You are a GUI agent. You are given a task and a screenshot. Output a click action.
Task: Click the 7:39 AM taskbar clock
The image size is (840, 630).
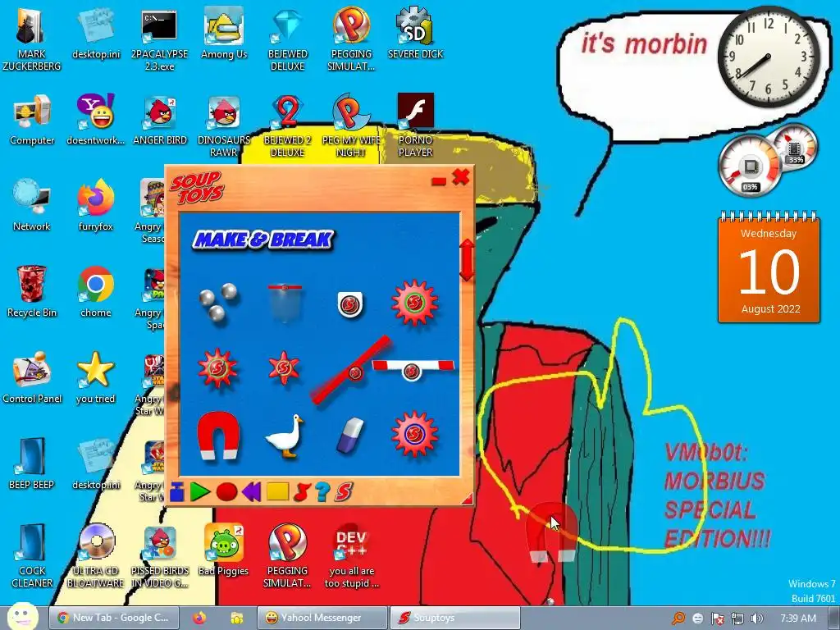[798, 619]
